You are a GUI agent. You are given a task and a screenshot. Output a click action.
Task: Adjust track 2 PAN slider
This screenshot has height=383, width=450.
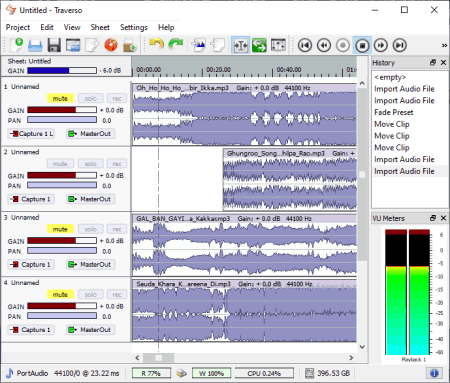click(x=62, y=185)
